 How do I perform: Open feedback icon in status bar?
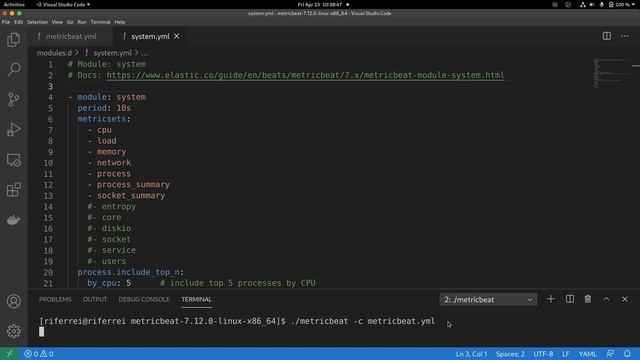click(x=610, y=354)
